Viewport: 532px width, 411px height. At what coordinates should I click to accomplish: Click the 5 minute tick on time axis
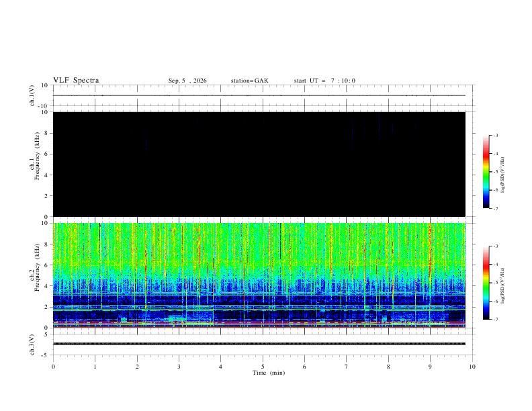[263, 367]
